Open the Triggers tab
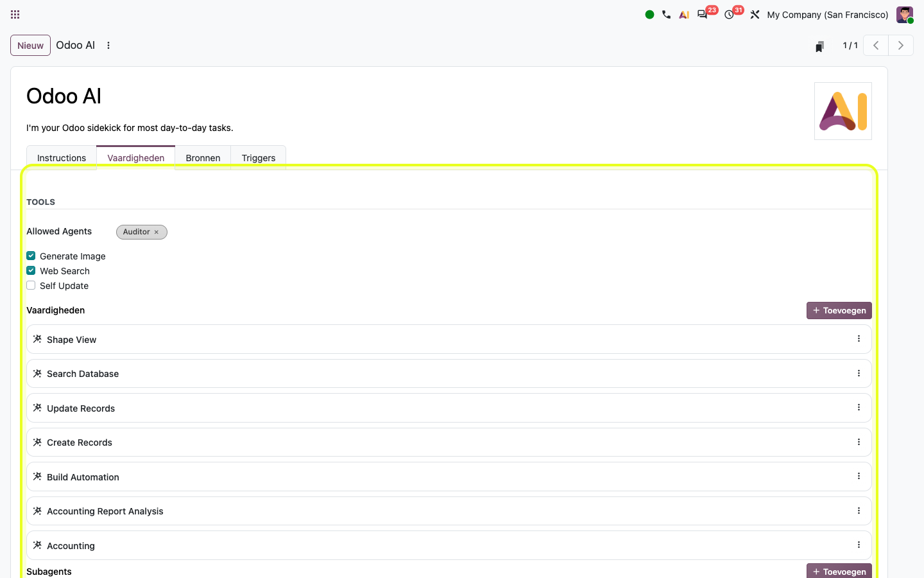This screenshot has height=578, width=924. click(x=259, y=158)
